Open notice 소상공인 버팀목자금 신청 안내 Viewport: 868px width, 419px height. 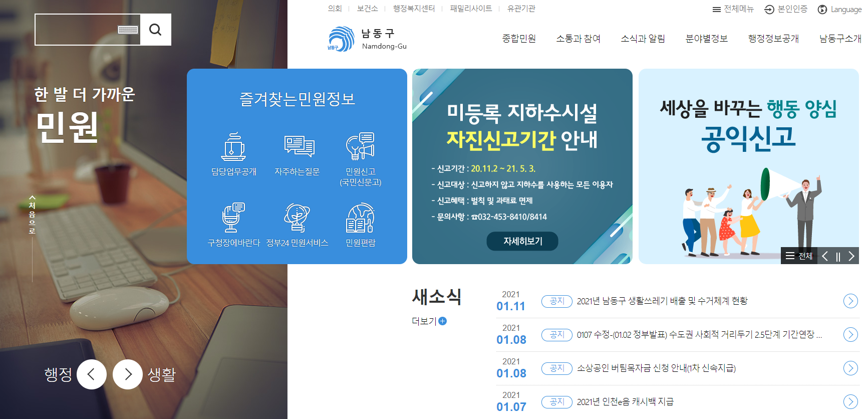[656, 368]
